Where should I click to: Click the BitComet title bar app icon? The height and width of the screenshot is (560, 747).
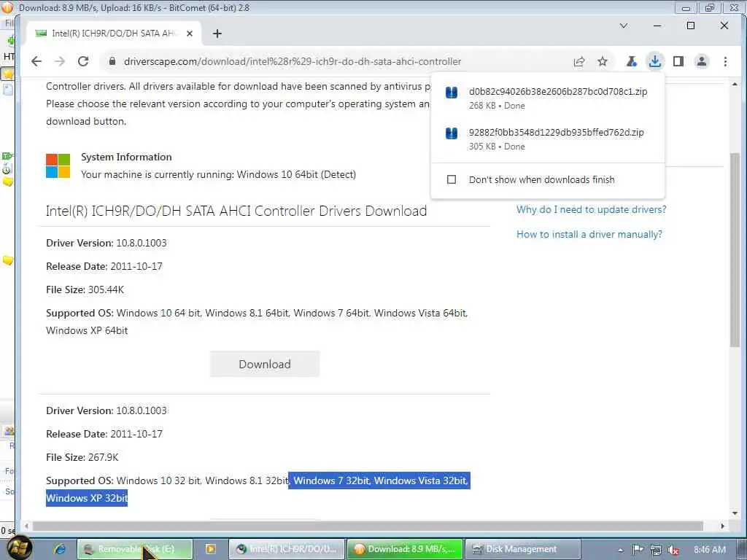(x=7, y=7)
